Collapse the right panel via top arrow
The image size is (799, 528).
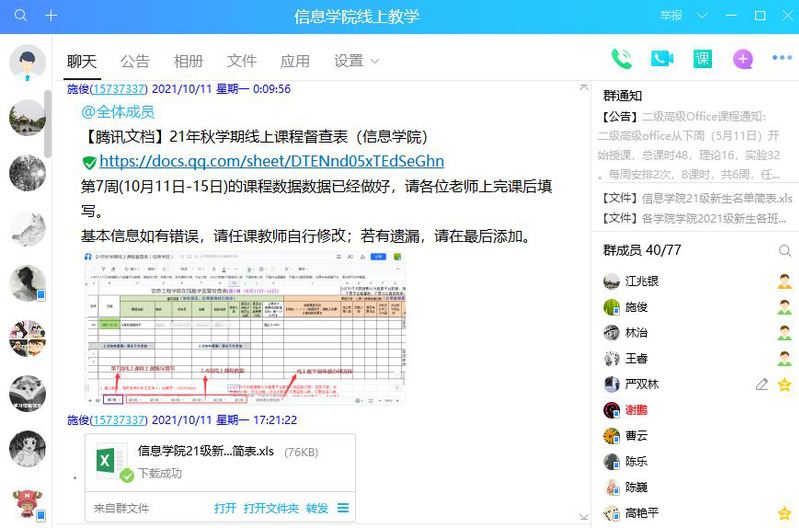click(584, 89)
